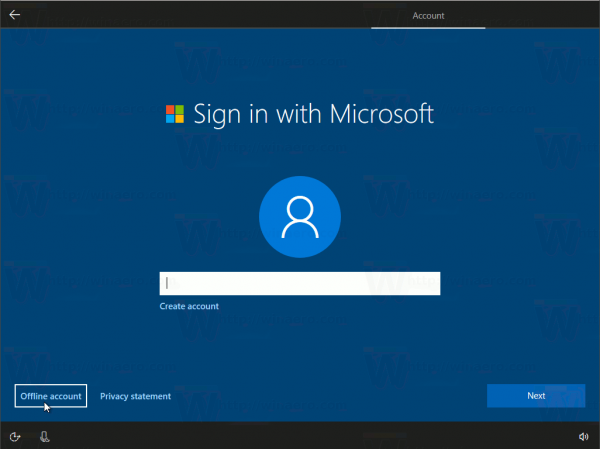
Task: Select the Account tab
Action: (x=428, y=16)
